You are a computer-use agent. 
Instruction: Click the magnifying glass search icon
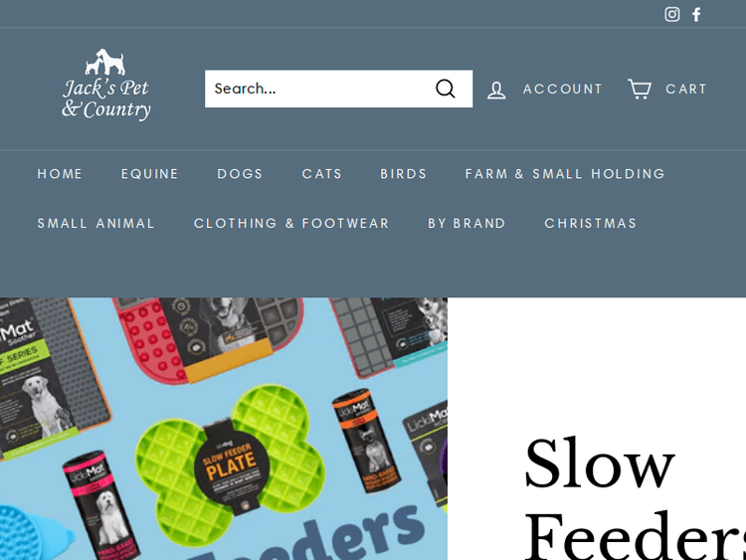pos(446,89)
